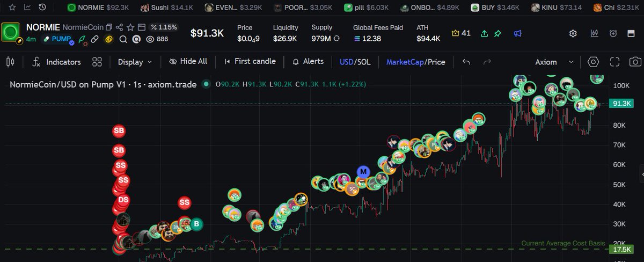The image size is (644, 262).
Task: Open the history clock icon in top bar
Action: click(42, 8)
